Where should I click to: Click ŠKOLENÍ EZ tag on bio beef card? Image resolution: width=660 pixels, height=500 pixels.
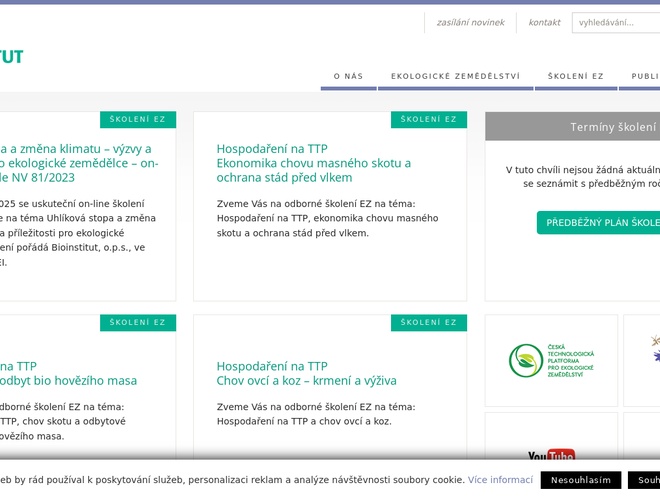coord(137,323)
